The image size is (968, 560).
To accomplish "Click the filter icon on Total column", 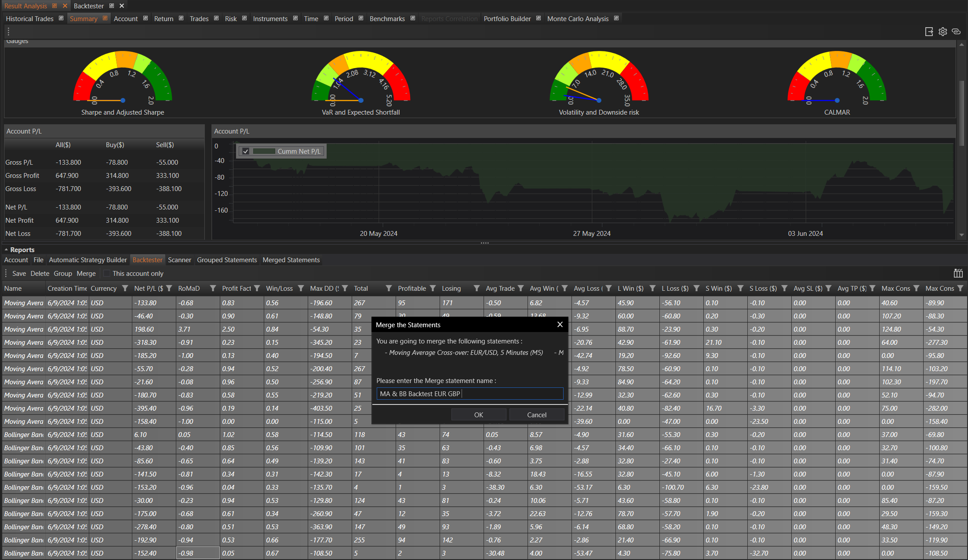I will click(389, 289).
